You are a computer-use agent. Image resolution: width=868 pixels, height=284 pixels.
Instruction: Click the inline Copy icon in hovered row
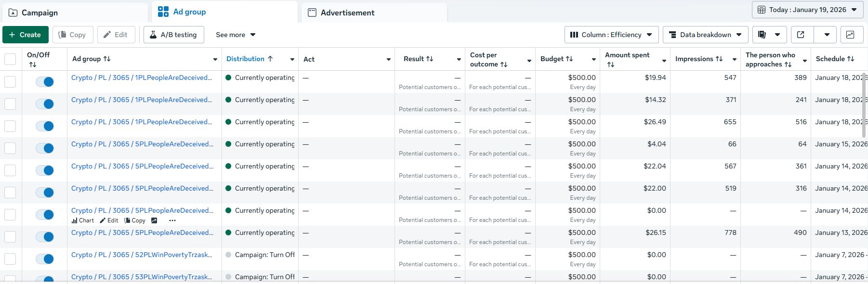[127, 220]
